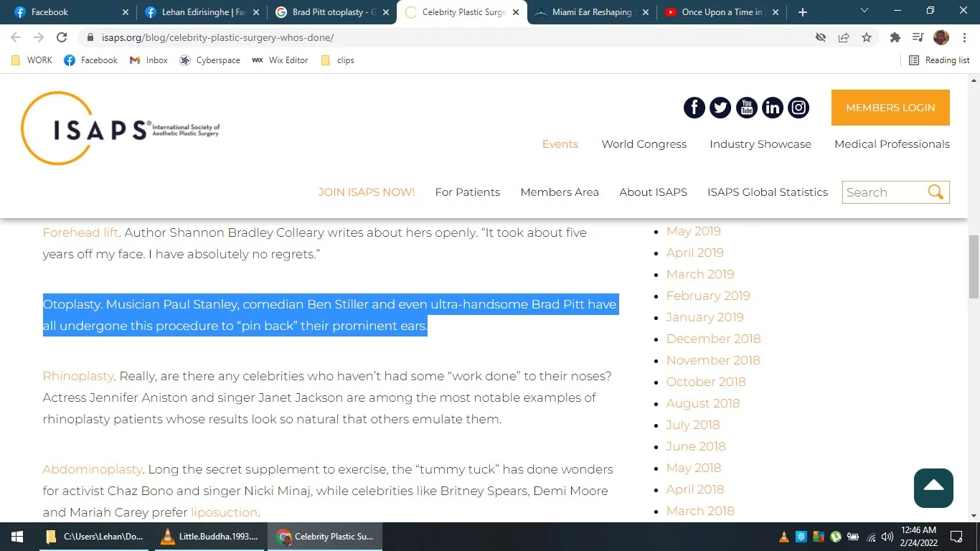Switch to the Once Upon a Time YouTube tab
Viewport: 980px width, 551px height.
pos(722,12)
